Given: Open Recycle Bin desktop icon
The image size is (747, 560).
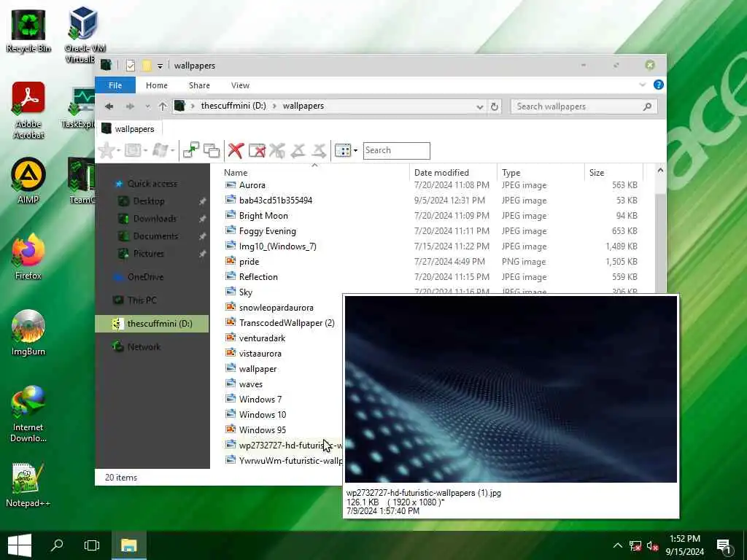Looking at the screenshot, I should coord(28,31).
